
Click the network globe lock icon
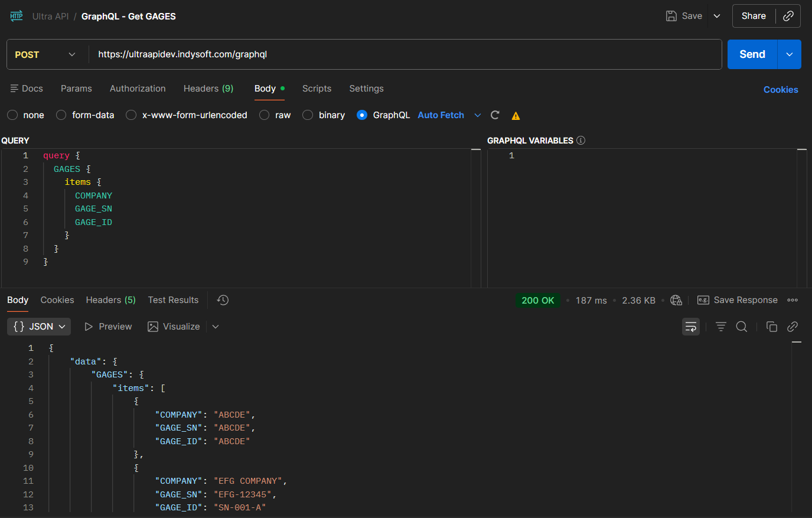coord(676,300)
